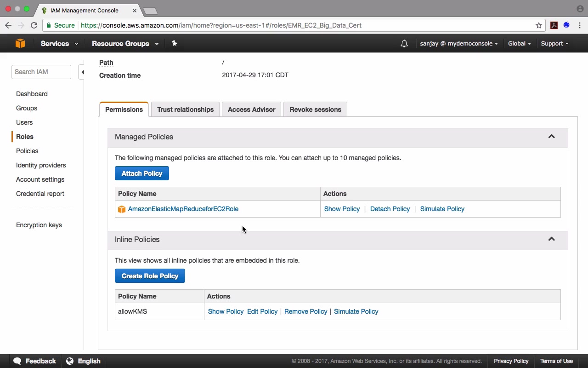Open the Revoke sessions tab
588x368 pixels.
pyautogui.click(x=315, y=109)
